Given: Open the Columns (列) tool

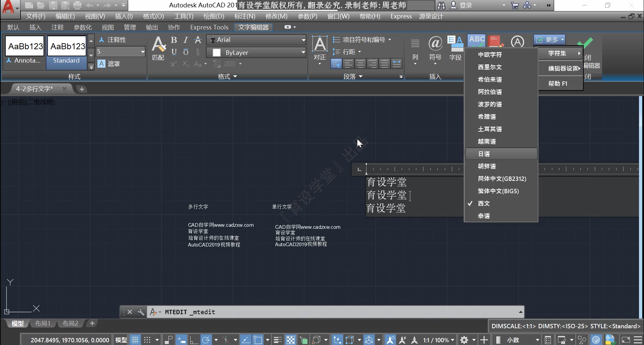Looking at the screenshot, I should click(415, 50).
